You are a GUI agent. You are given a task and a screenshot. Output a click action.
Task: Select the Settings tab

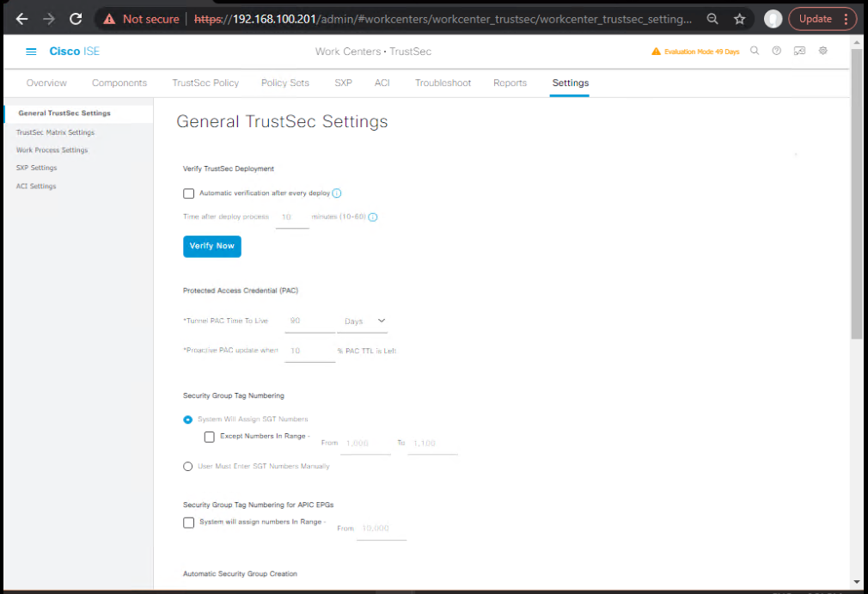tap(570, 83)
